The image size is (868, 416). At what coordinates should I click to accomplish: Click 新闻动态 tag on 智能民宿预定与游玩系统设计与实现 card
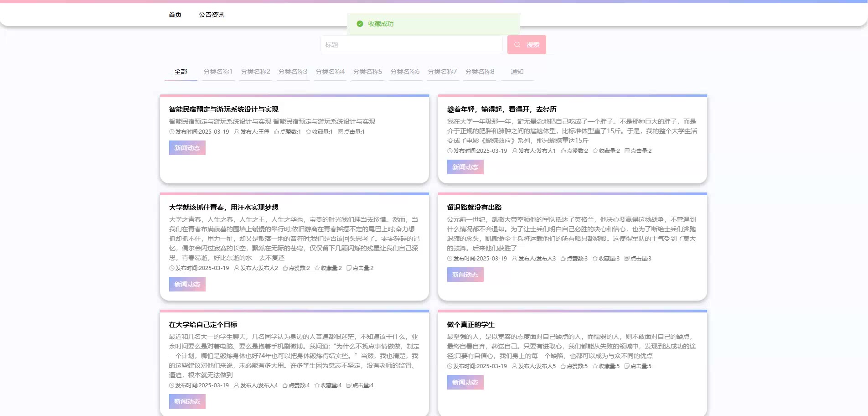(x=187, y=148)
